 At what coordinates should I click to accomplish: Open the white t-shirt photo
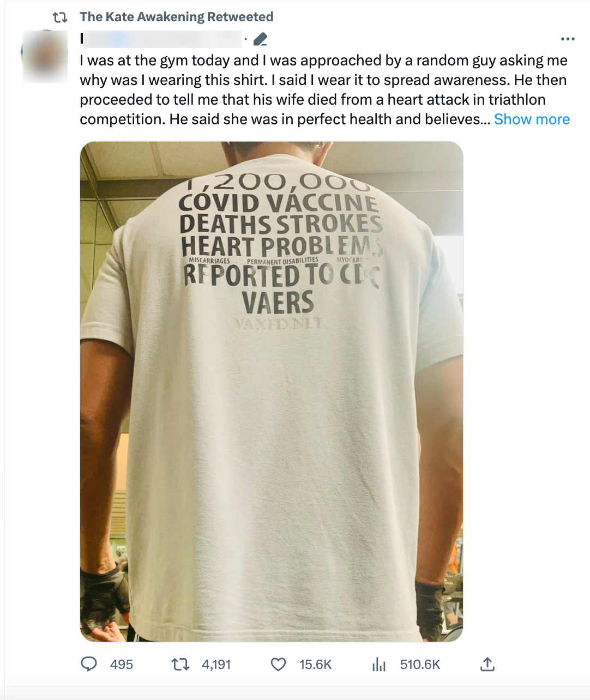[272, 391]
